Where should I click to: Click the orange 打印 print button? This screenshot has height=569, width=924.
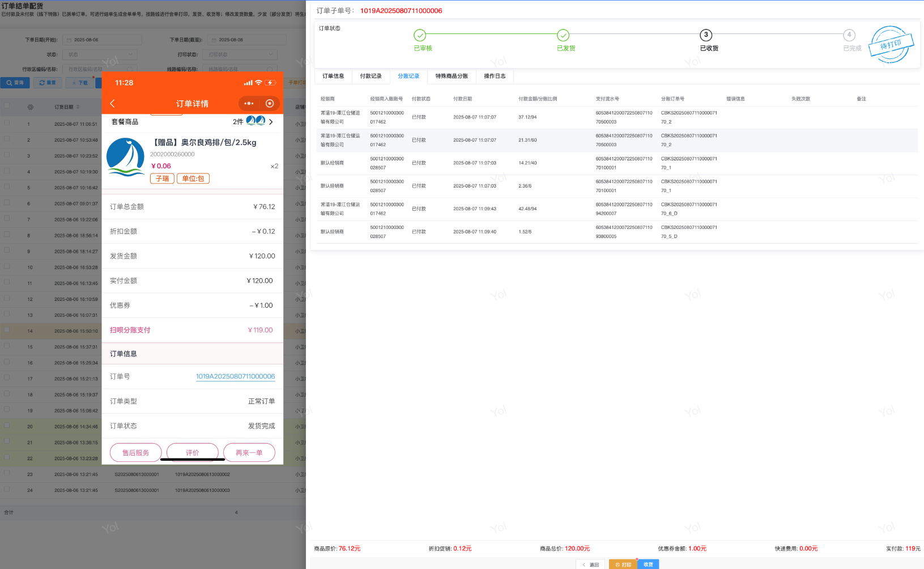[623, 564]
